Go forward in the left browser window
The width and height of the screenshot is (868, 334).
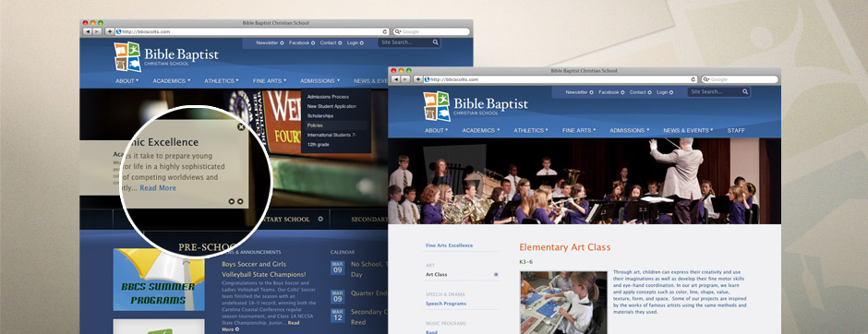point(96,32)
